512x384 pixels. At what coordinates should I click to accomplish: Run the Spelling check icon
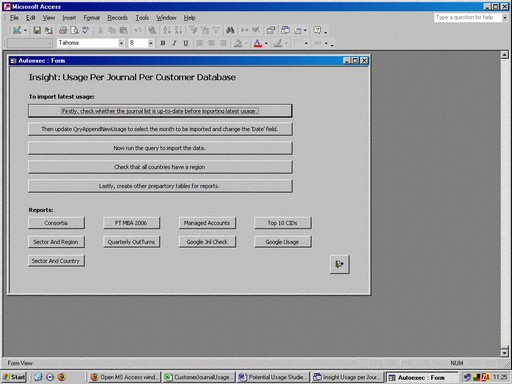click(86, 30)
